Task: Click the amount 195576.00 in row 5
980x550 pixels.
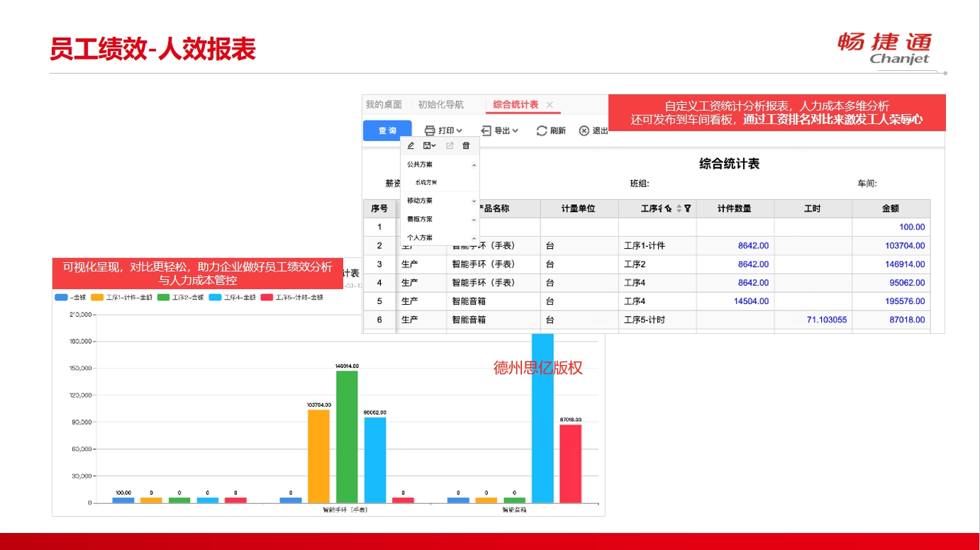Action: click(x=906, y=301)
